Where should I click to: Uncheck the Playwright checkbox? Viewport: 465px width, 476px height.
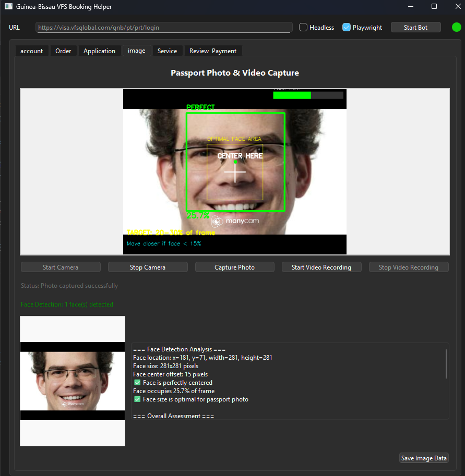coord(346,27)
